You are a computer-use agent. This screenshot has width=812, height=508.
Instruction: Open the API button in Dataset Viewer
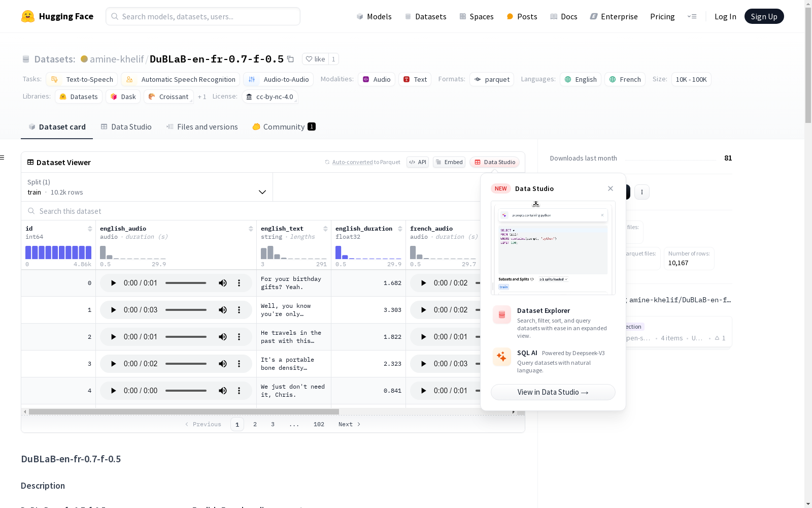pos(418,162)
